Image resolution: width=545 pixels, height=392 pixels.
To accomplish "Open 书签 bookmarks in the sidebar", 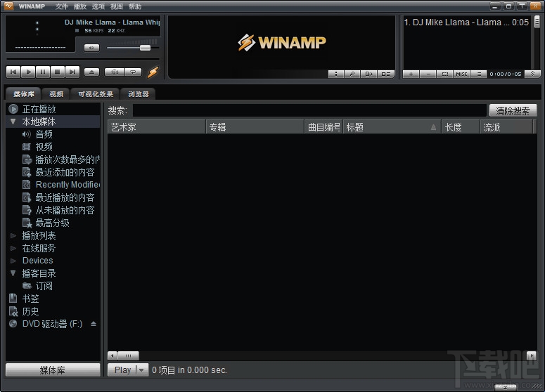I will tap(30, 299).
